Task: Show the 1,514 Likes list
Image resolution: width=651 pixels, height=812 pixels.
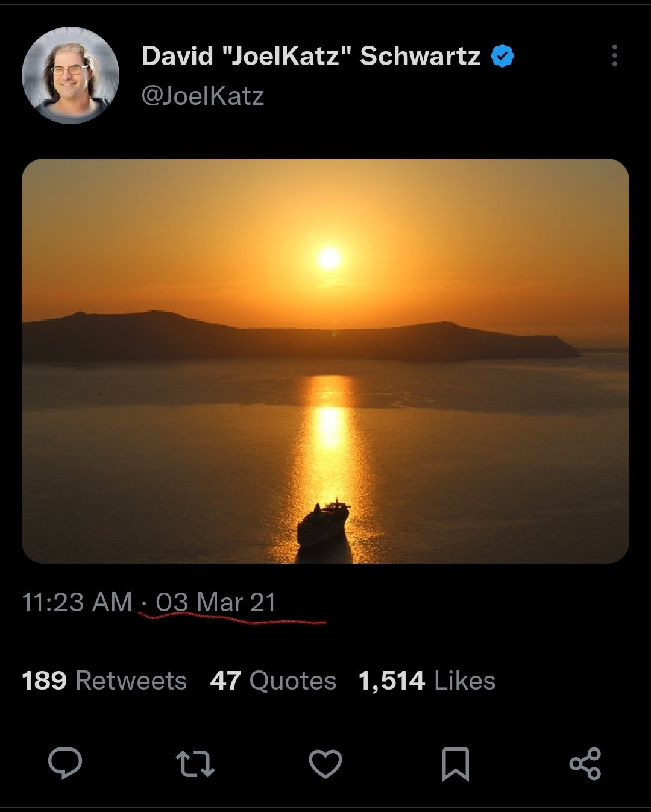Action: [x=427, y=681]
